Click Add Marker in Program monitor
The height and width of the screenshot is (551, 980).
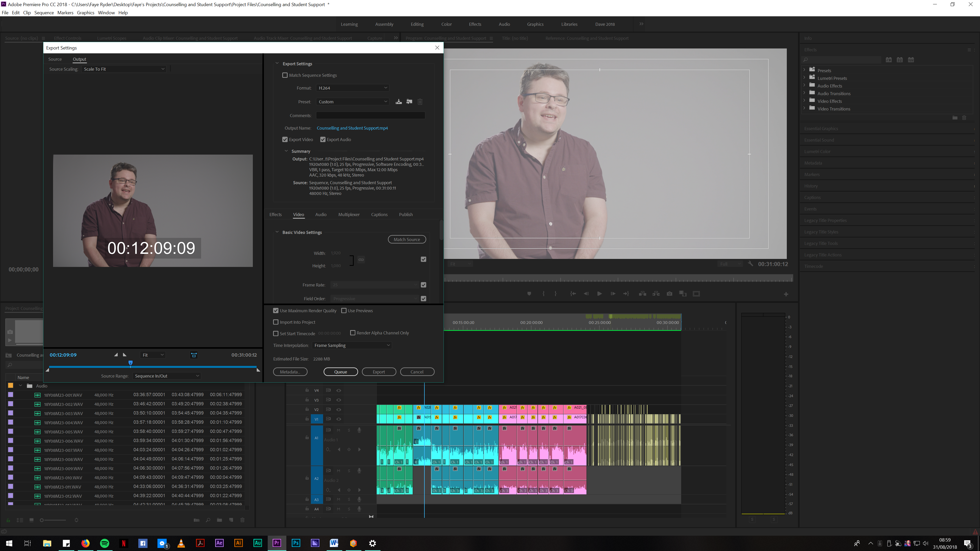click(x=529, y=294)
